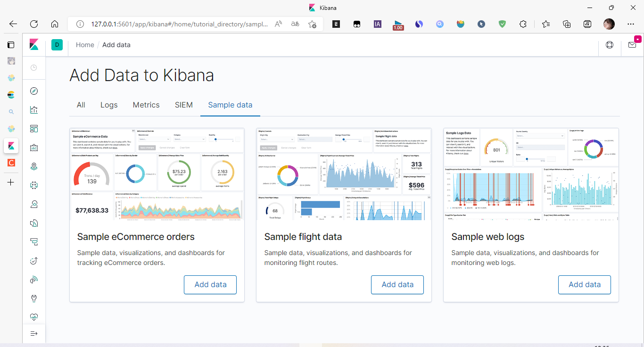This screenshot has height=347, width=644.
Task: View site information icon in address bar
Action: click(80, 24)
